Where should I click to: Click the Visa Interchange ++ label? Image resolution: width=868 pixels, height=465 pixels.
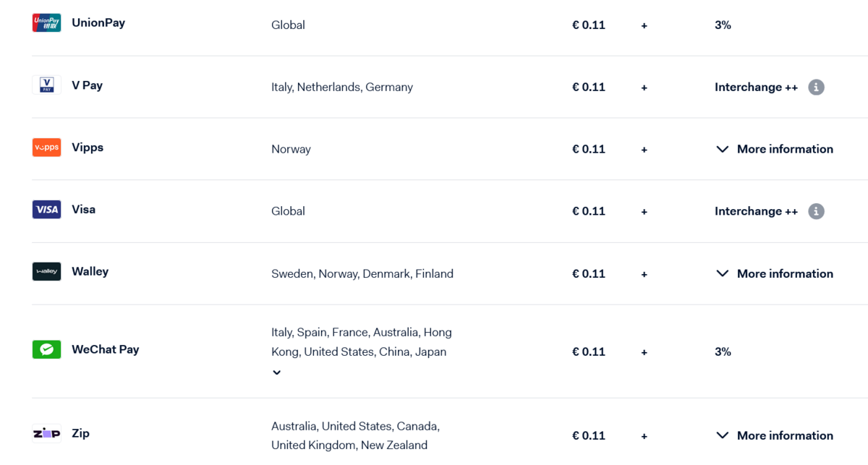point(756,211)
